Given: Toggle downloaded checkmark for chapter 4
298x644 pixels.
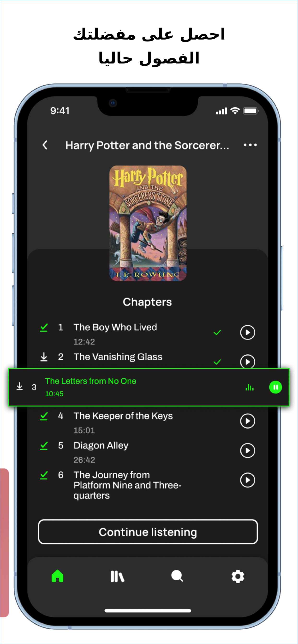Looking at the screenshot, I should click(44, 416).
